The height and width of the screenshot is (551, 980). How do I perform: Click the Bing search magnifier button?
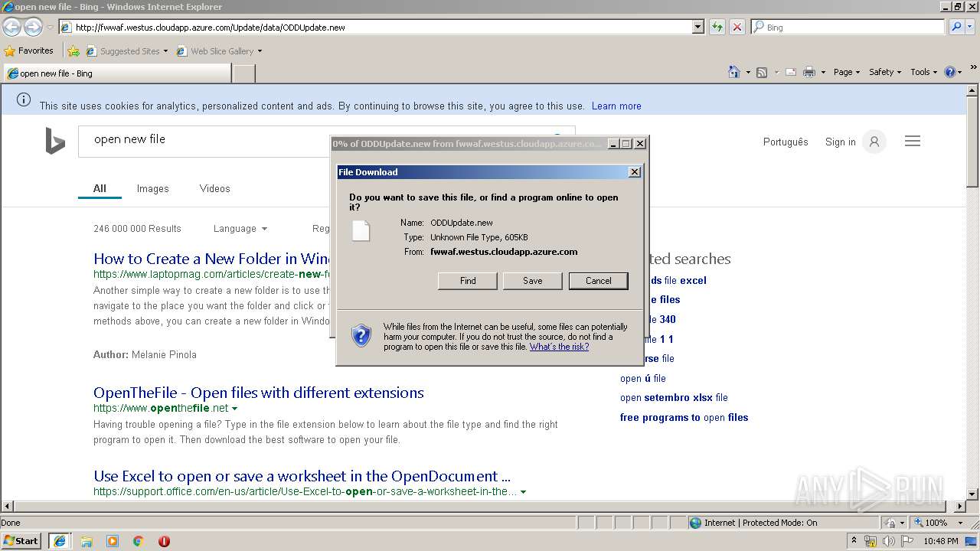pos(956,27)
